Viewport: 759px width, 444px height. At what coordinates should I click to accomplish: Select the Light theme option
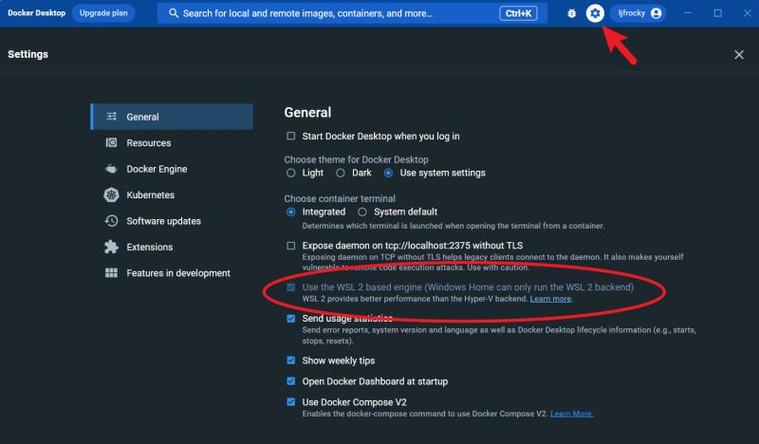tap(290, 173)
